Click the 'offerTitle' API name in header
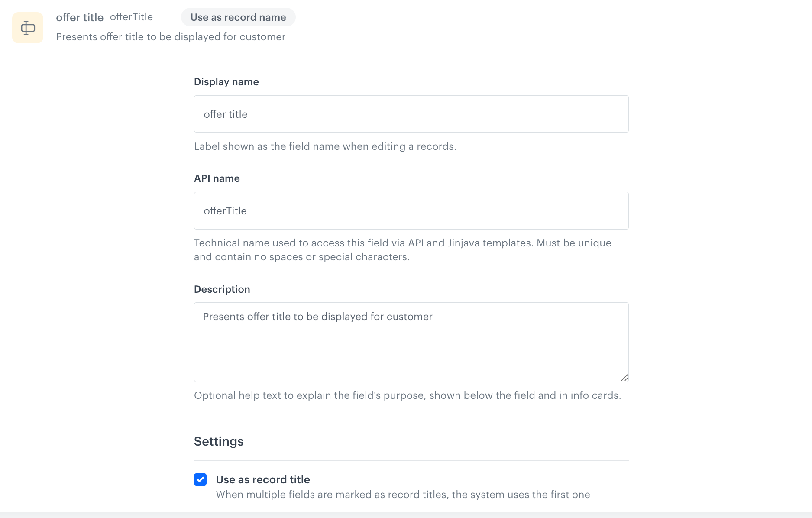This screenshot has height=518, width=812. (131, 17)
